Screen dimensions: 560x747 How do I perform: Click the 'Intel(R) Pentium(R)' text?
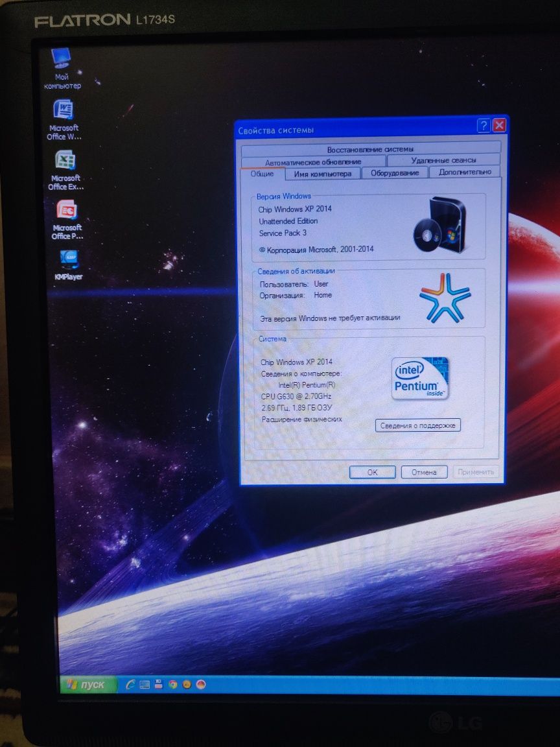[307, 385]
